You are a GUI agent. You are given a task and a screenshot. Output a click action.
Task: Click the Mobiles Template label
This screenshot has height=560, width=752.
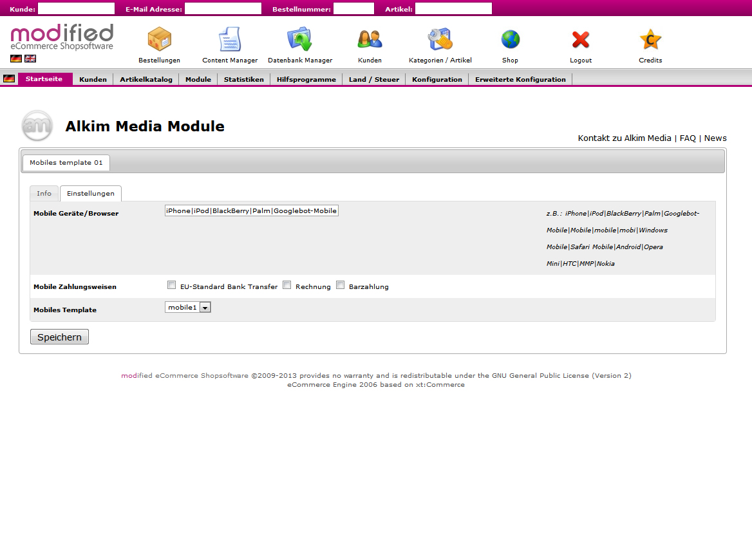pos(65,310)
